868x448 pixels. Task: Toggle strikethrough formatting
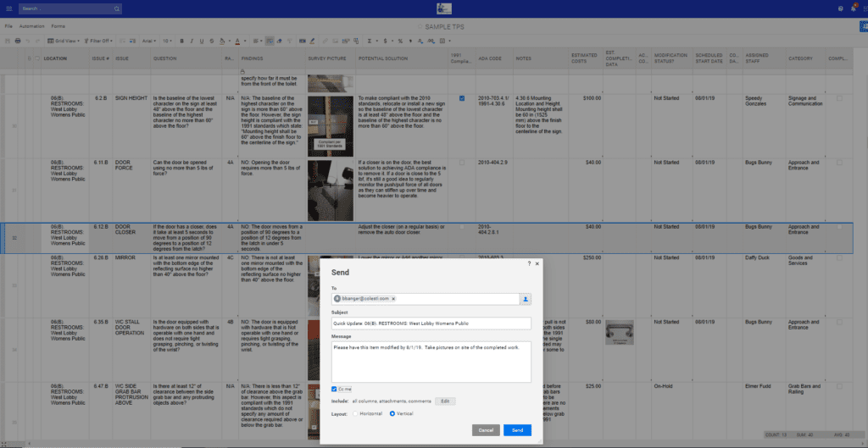coord(211,41)
